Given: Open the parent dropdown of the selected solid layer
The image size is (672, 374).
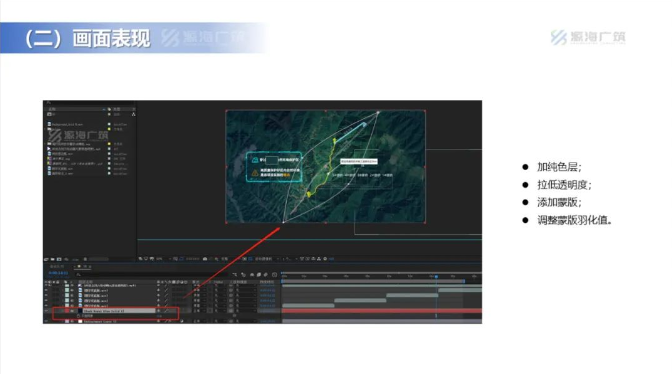Looking at the screenshot, I should click(x=245, y=311).
